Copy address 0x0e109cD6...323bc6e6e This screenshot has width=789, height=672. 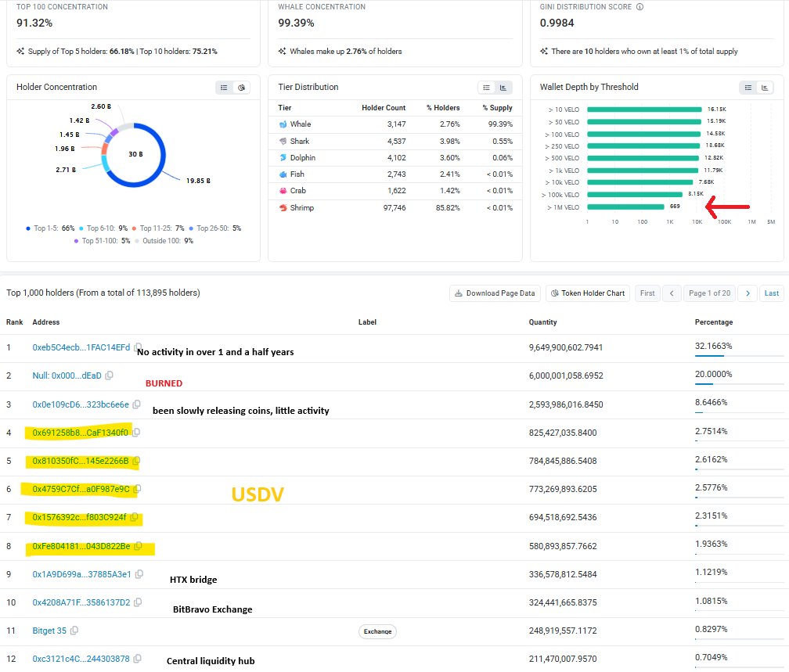tap(136, 404)
